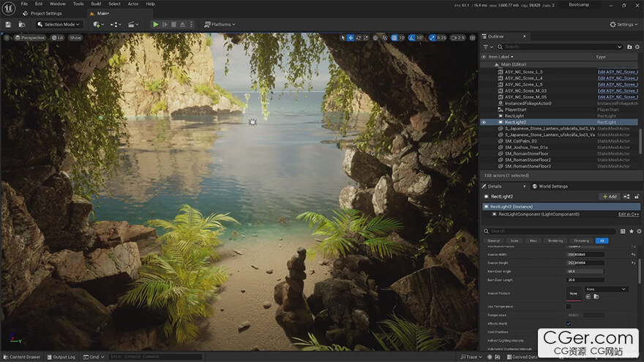644x362 pixels.
Task: Open the Build menu
Action: [x=96, y=4]
